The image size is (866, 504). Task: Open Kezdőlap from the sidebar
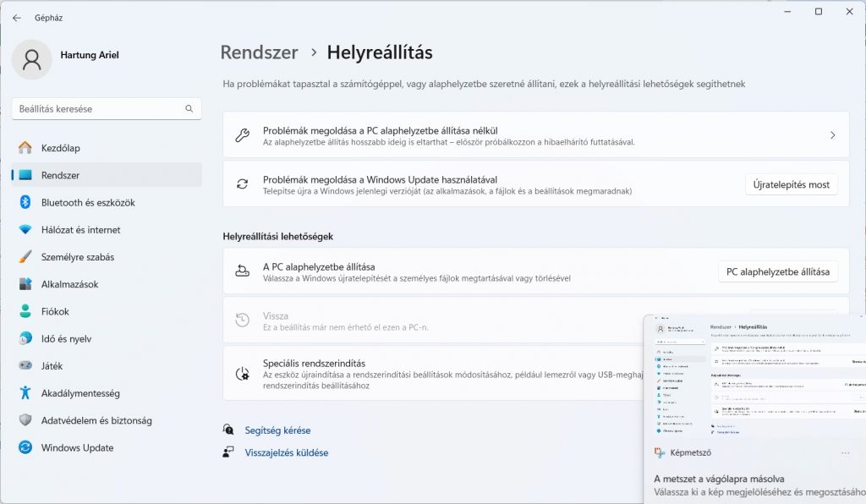[61, 148]
